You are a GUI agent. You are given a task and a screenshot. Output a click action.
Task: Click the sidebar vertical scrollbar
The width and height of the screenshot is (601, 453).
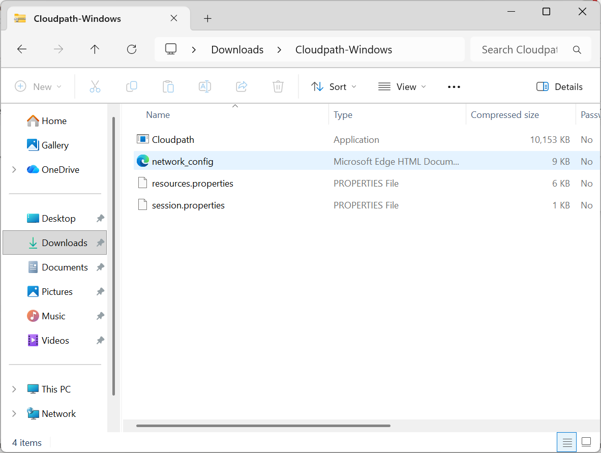(x=113, y=256)
